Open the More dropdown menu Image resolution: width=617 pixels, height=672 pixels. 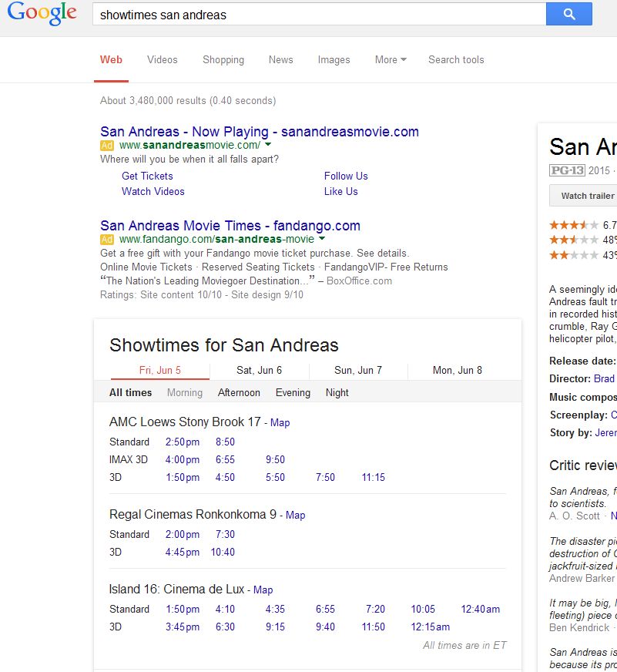(x=391, y=59)
